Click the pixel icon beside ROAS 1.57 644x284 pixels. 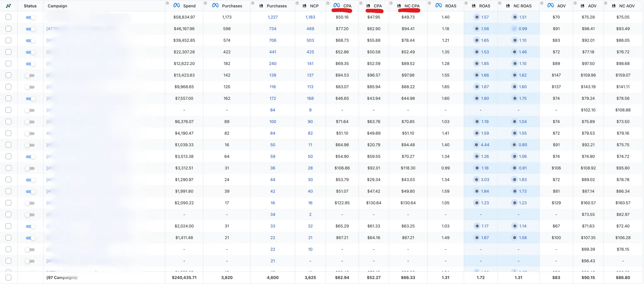pos(477,17)
